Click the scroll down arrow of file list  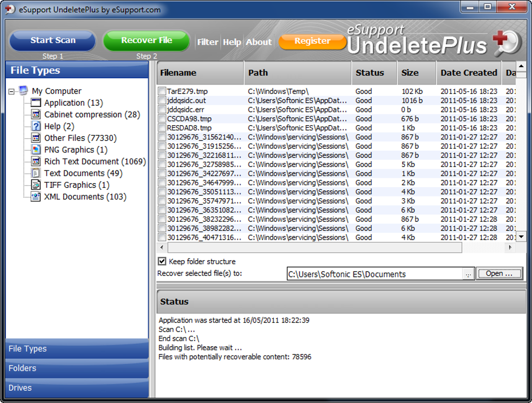point(521,237)
